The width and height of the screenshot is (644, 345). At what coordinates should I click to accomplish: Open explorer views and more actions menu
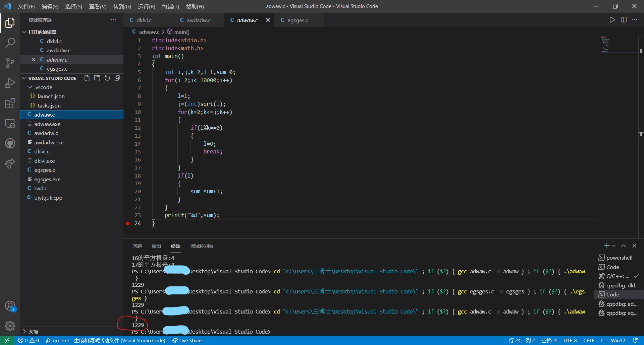pyautogui.click(x=114, y=20)
